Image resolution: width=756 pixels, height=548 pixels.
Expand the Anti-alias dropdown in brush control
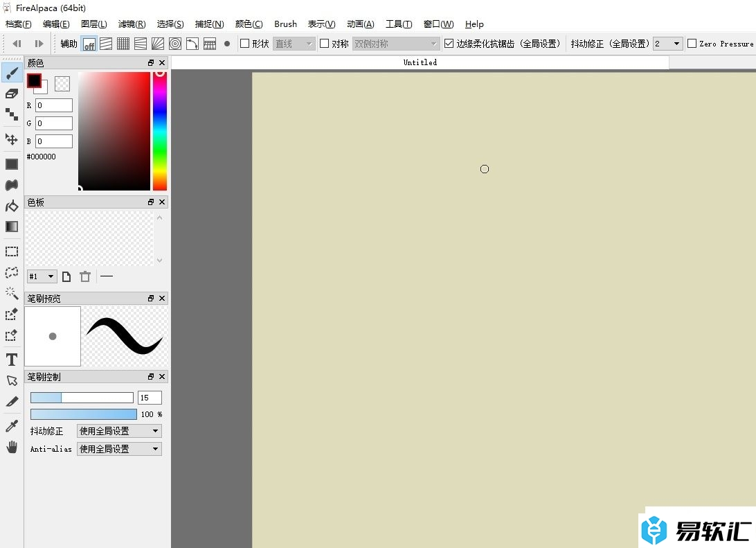click(x=119, y=449)
